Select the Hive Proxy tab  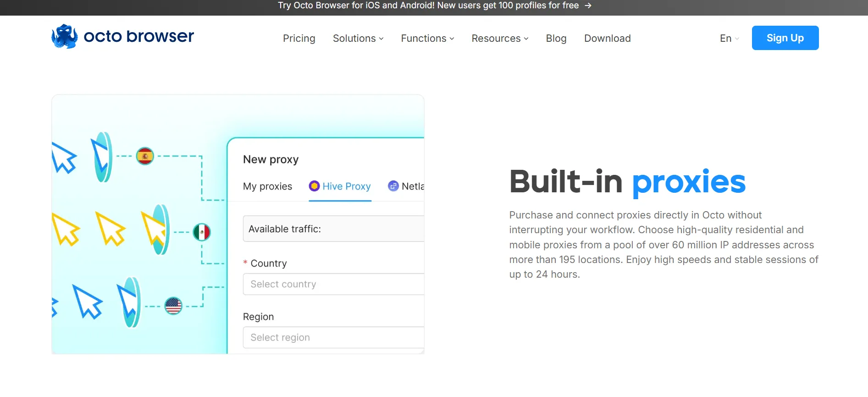[340, 186]
